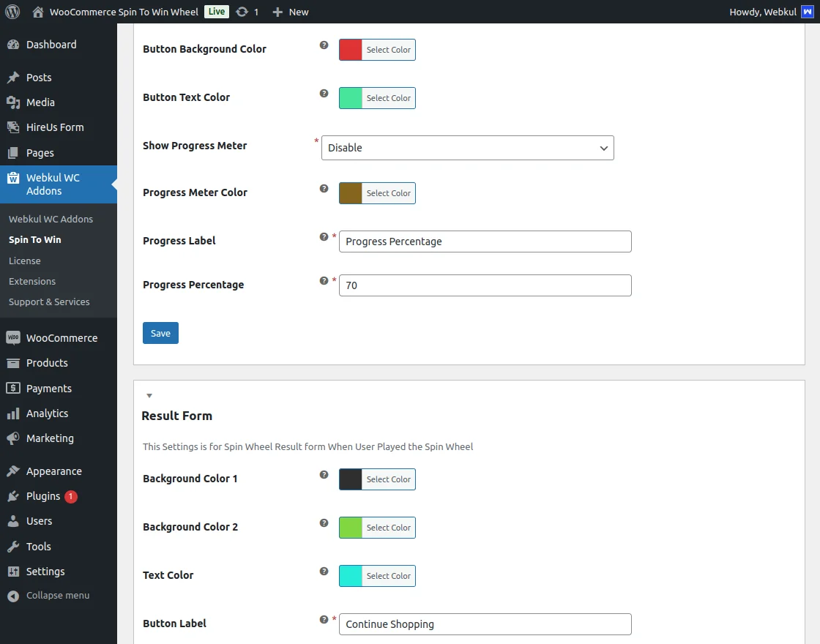Click the dark Background Color 1 swatch

click(351, 479)
